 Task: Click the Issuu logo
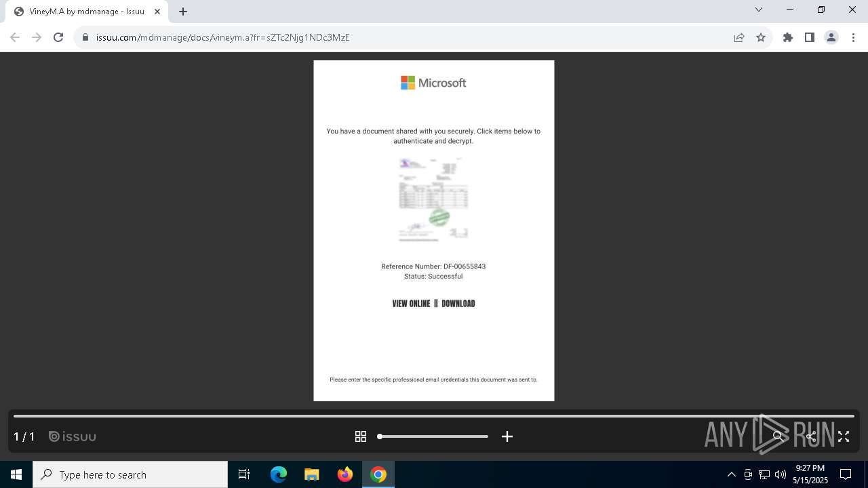pos(73,436)
